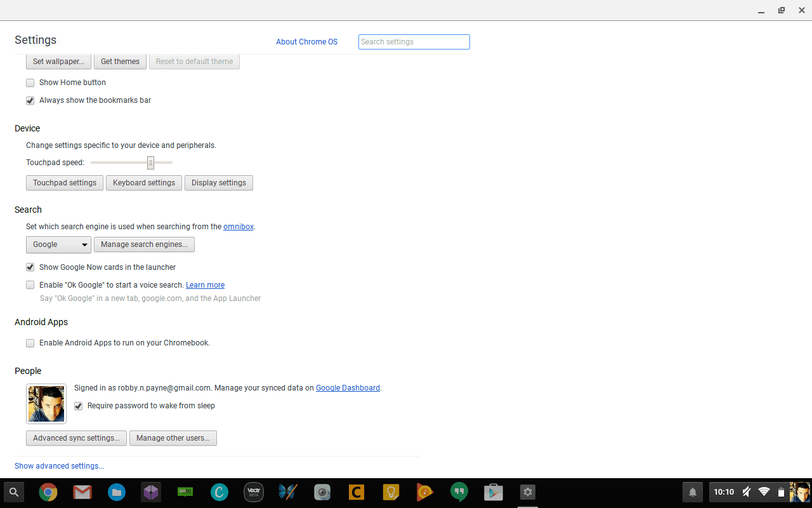Open the Play Store
This screenshot has height=508, width=812.
tap(493, 492)
